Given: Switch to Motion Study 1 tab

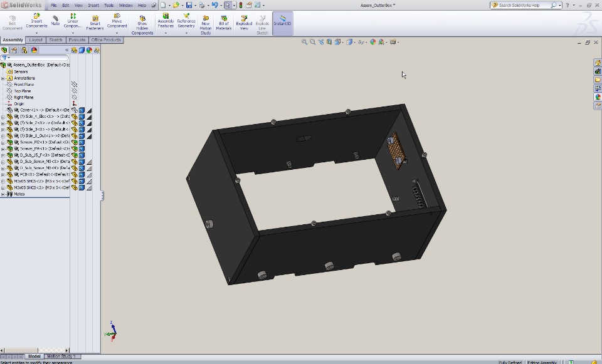Looking at the screenshot, I should tap(61, 356).
